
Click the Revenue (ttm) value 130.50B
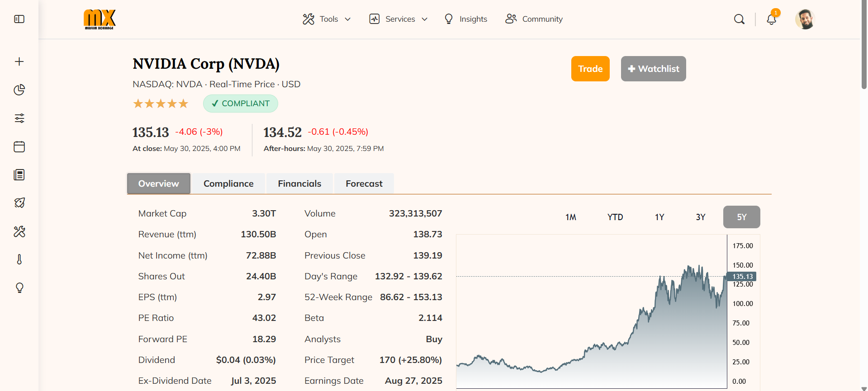tap(258, 234)
